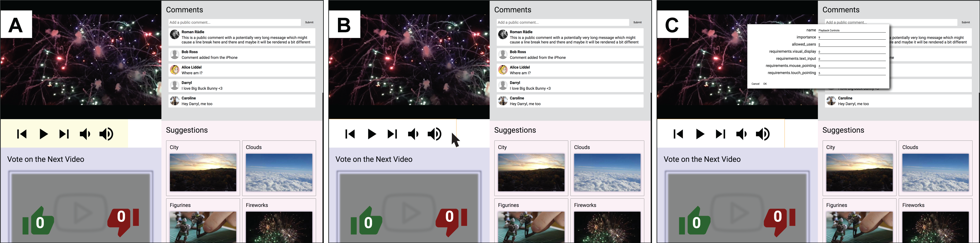Click green thumbs-up vote in panel C
This screenshot has height=243, width=980.
[x=695, y=220]
